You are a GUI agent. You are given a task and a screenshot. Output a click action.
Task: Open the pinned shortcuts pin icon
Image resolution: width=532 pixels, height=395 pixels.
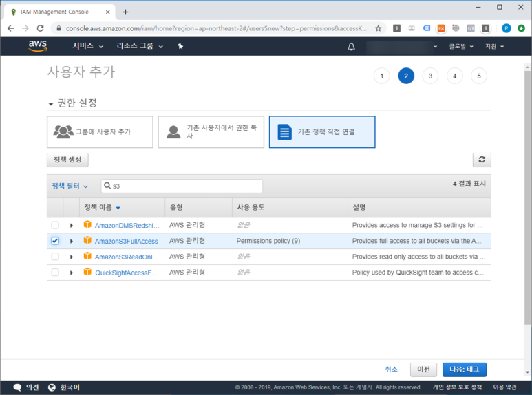click(180, 46)
